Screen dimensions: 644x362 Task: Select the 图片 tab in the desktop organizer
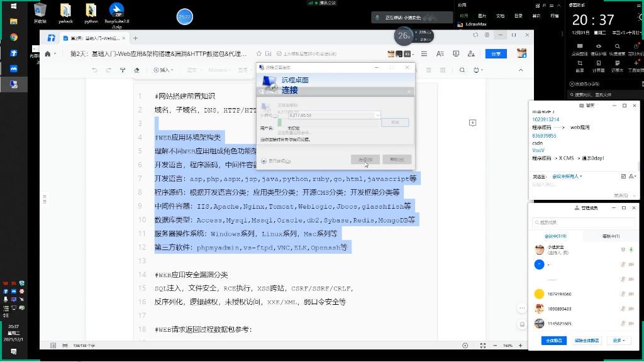point(482,16)
